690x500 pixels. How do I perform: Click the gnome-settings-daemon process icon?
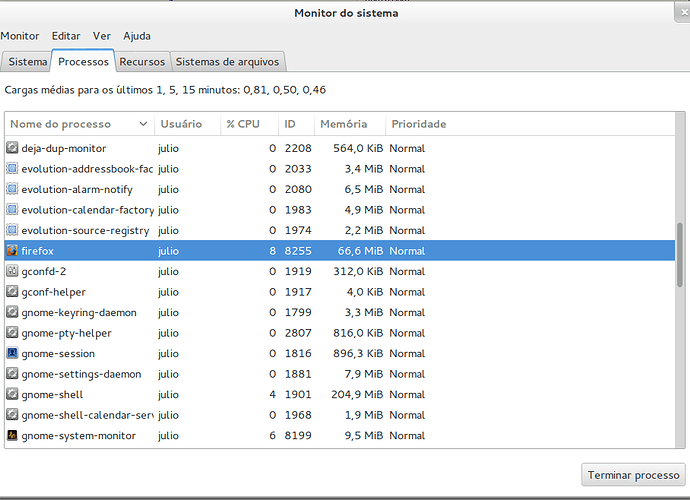pos(12,374)
